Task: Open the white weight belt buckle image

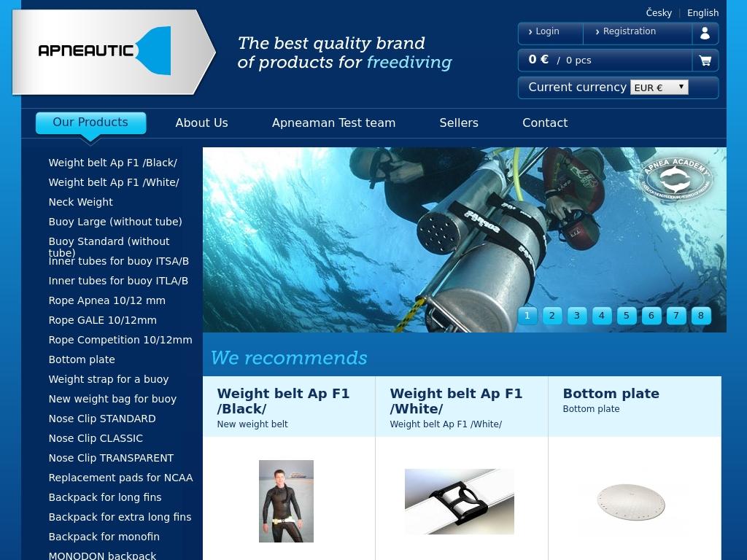Action: coord(460,501)
